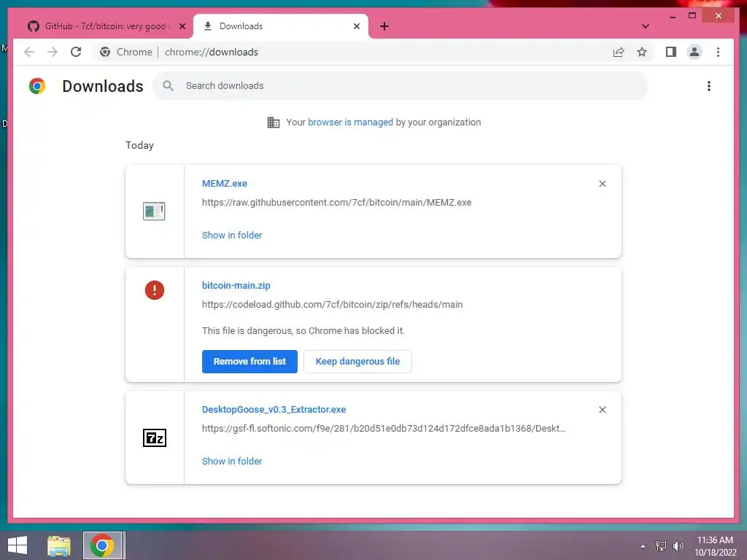This screenshot has height=560, width=747.
Task: Go forward with the forward arrow
Action: (x=53, y=52)
